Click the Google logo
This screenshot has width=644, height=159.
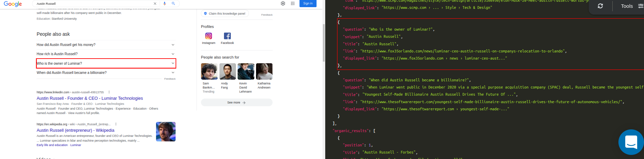tap(13, 4)
